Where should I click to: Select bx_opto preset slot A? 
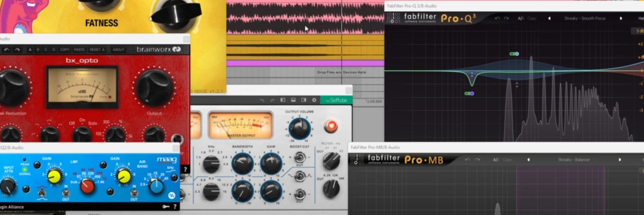coord(30,50)
